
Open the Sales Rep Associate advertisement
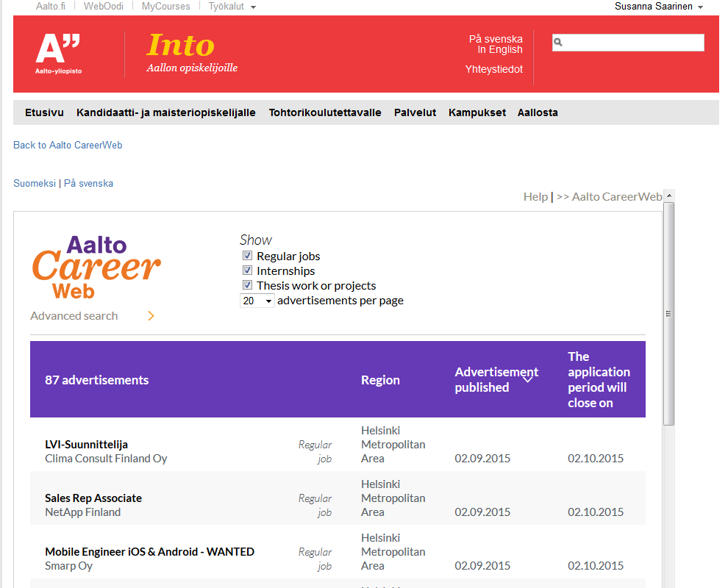tap(93, 498)
